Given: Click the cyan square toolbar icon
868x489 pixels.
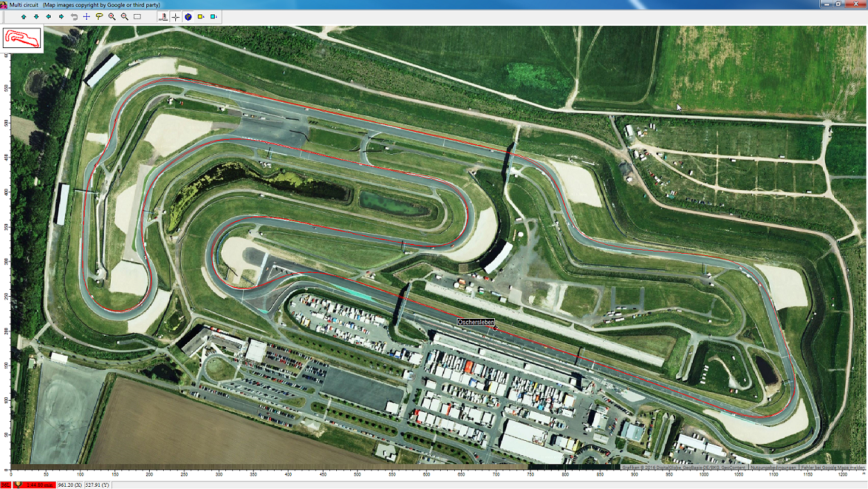Looking at the screenshot, I should point(214,16).
